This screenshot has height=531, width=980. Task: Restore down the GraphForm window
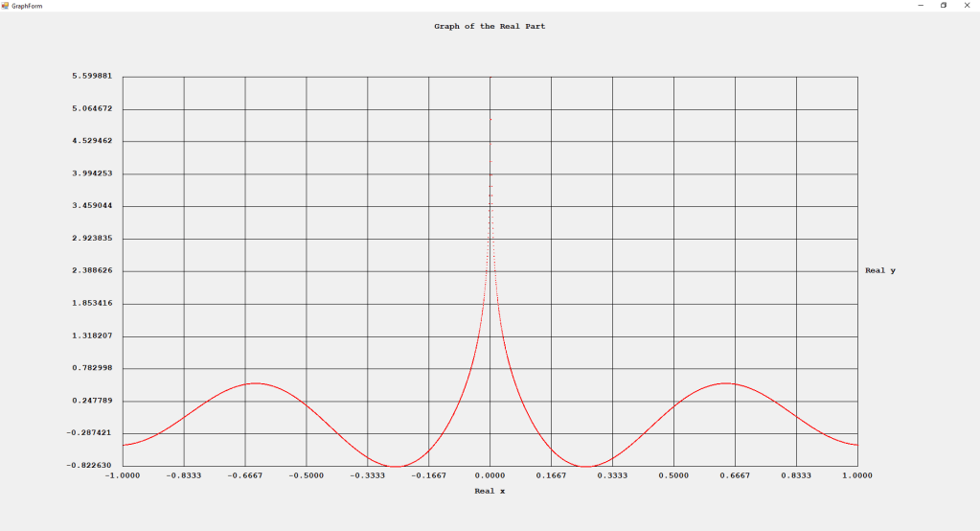(944, 5)
